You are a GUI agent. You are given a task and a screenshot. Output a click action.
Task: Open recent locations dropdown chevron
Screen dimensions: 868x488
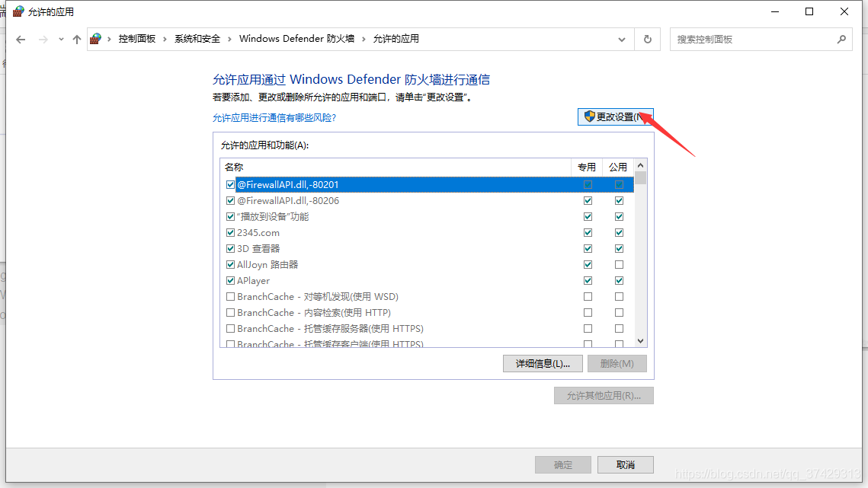pyautogui.click(x=61, y=40)
